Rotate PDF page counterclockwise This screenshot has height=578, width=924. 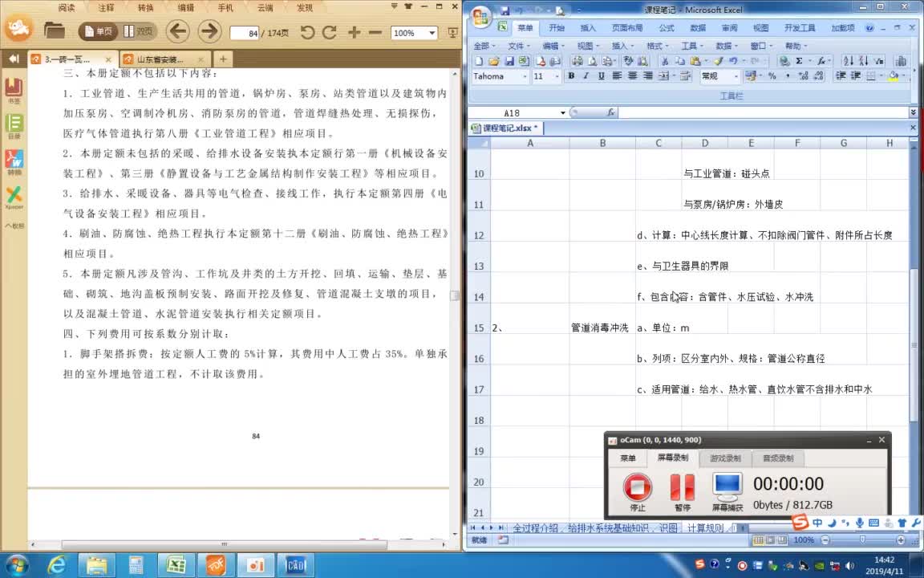tap(307, 32)
